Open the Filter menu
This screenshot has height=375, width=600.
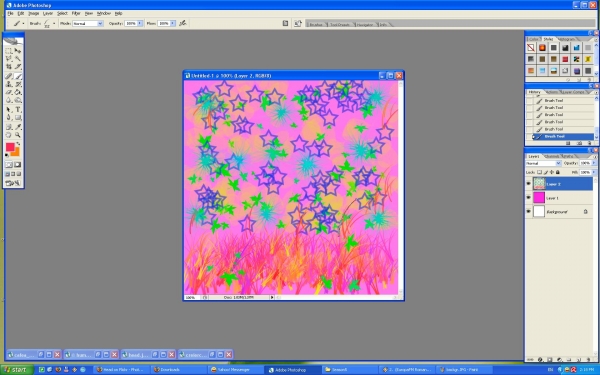(x=76, y=13)
